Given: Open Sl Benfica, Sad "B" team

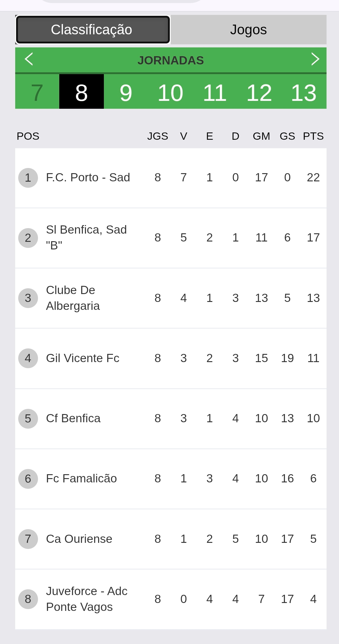Looking at the screenshot, I should pyautogui.click(x=86, y=237).
